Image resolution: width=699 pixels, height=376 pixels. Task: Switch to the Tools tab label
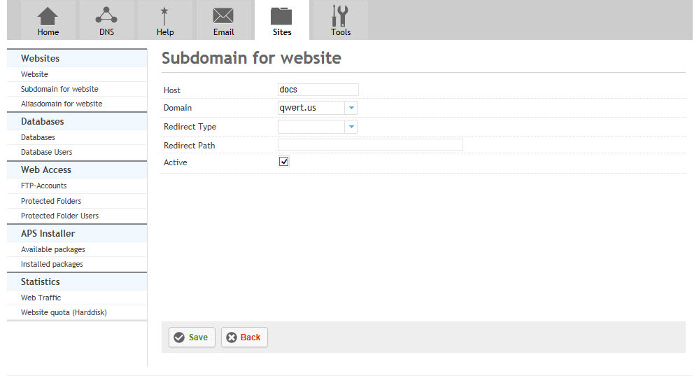341,32
